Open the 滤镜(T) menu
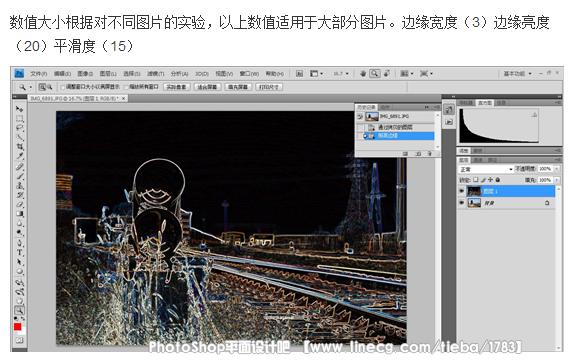 coord(156,74)
